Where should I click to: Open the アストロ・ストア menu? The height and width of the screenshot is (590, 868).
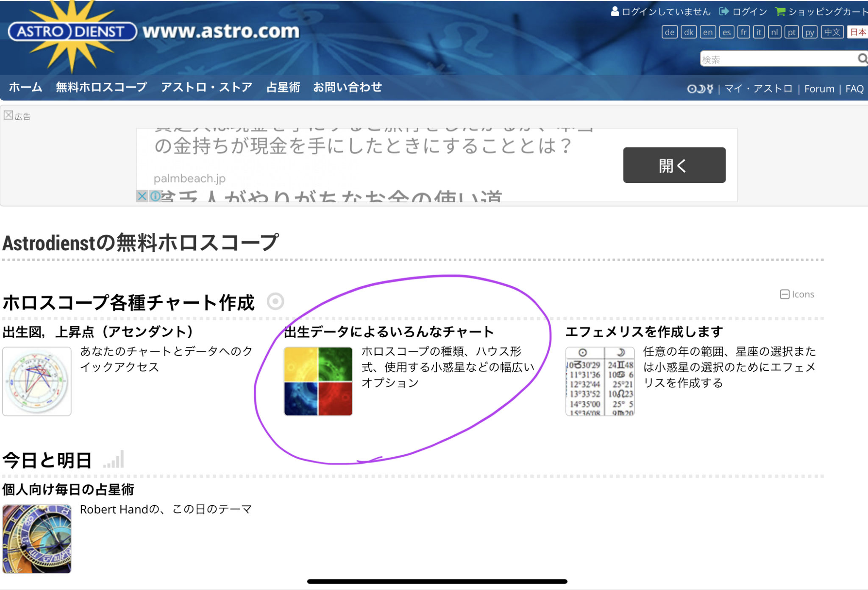point(206,87)
